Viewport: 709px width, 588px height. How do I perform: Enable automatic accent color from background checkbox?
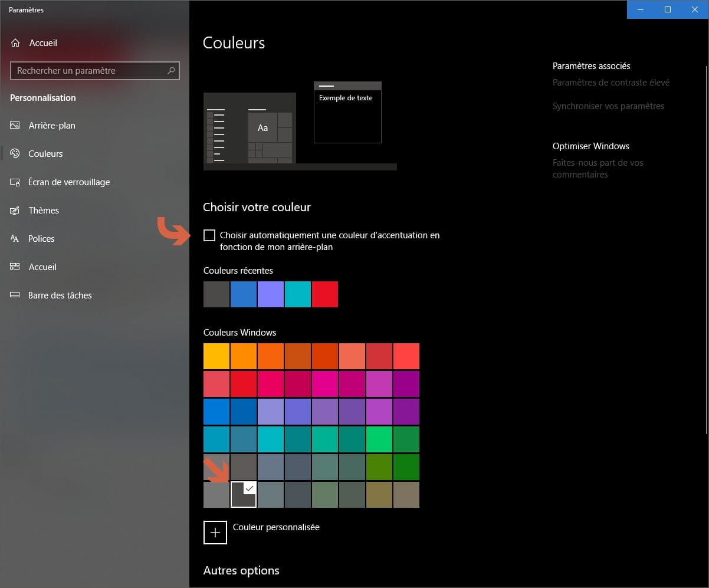209,235
